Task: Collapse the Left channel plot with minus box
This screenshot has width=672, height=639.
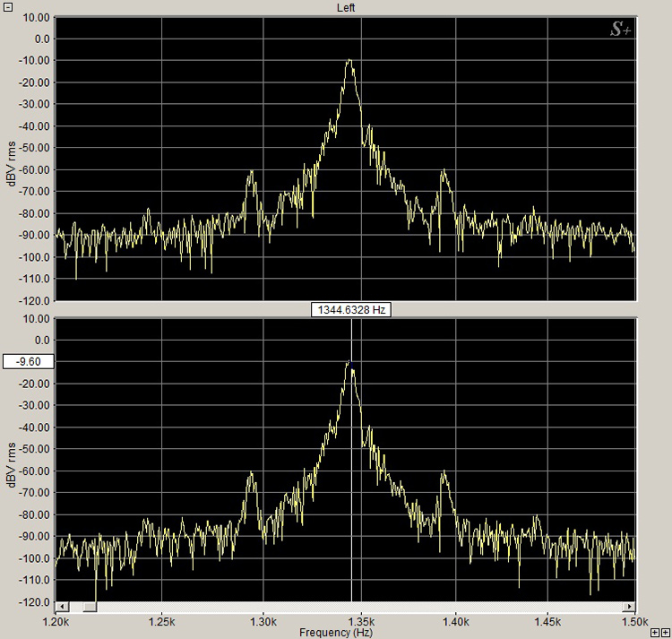Action: (7, 6)
